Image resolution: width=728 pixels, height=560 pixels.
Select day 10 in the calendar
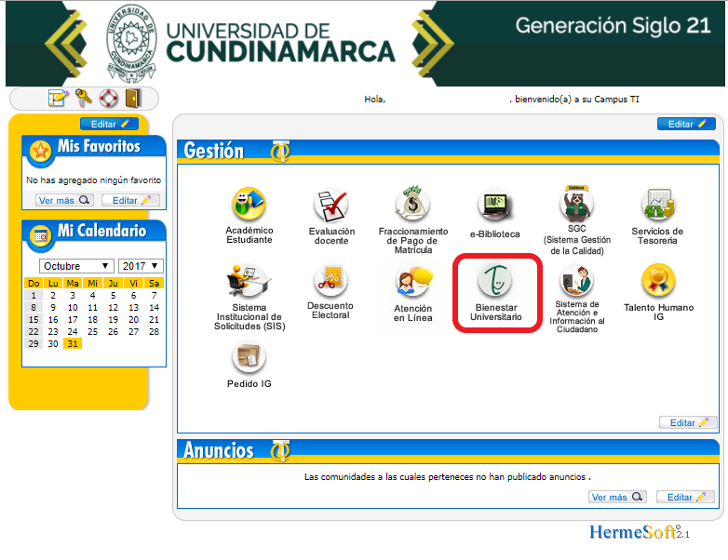tap(73, 307)
